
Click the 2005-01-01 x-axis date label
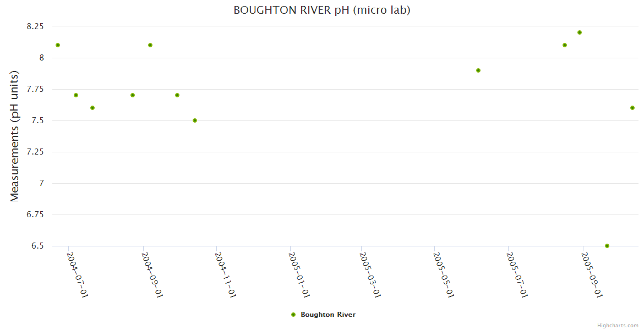pyautogui.click(x=300, y=274)
